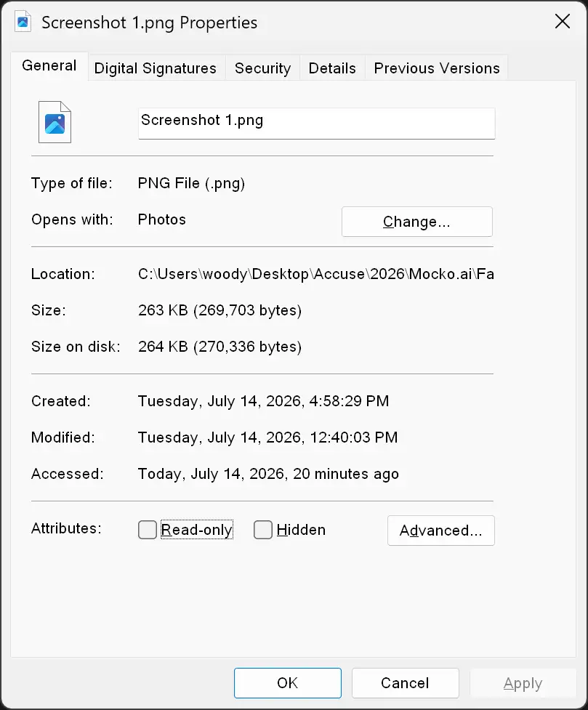This screenshot has height=710, width=588.
Task: Go to the Details tab
Action: (x=332, y=68)
